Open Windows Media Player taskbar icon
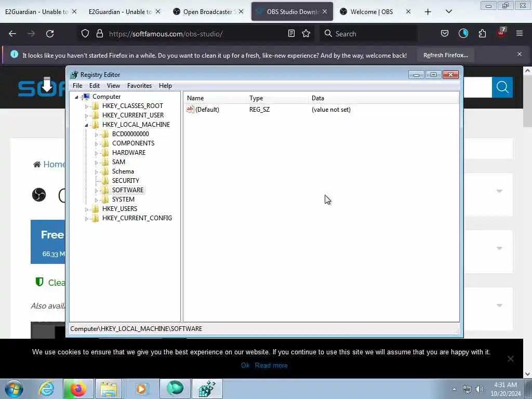Image resolution: width=532 pixels, height=399 pixels. (x=141, y=389)
